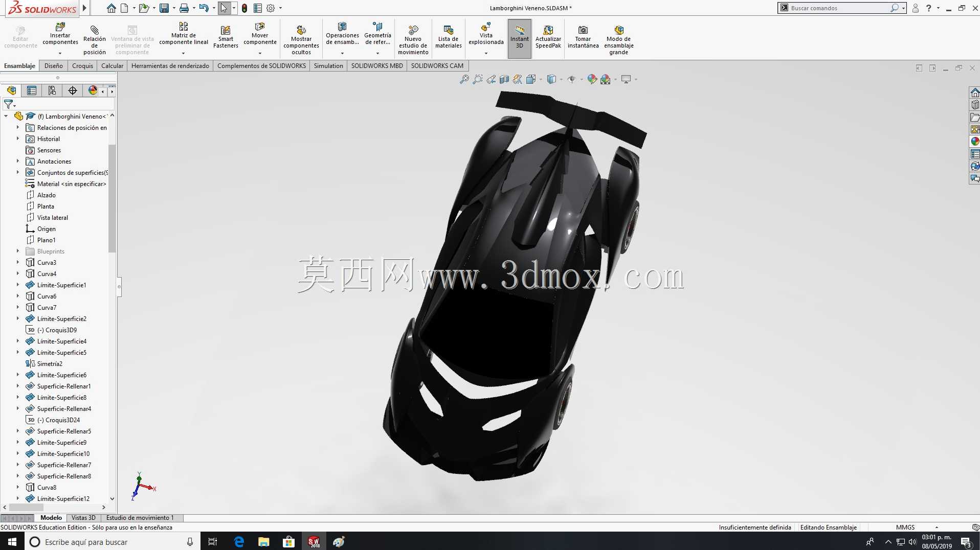Switch to the Diseño tab

(x=54, y=66)
